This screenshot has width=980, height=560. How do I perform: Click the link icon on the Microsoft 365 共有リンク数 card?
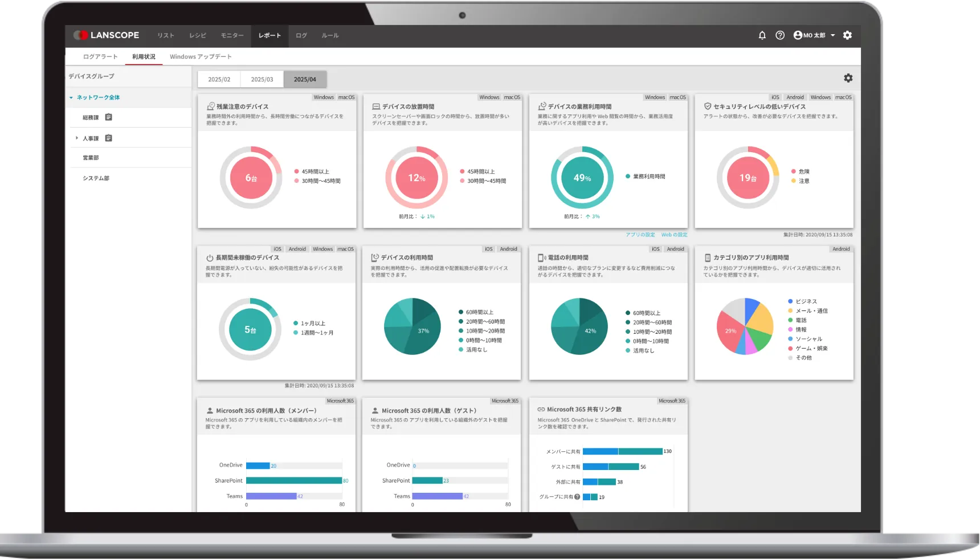[540, 408]
